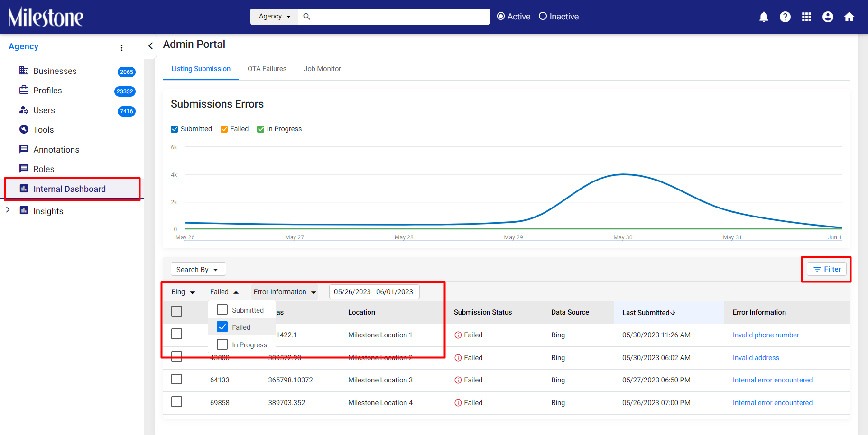Open the Invalid phone number error link

coord(766,335)
